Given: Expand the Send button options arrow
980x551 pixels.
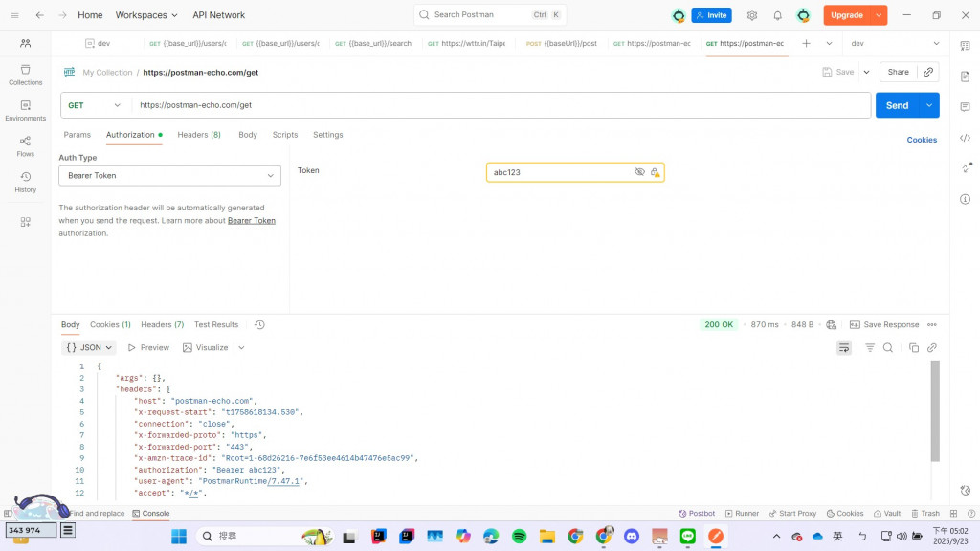Looking at the screenshot, I should [x=929, y=105].
